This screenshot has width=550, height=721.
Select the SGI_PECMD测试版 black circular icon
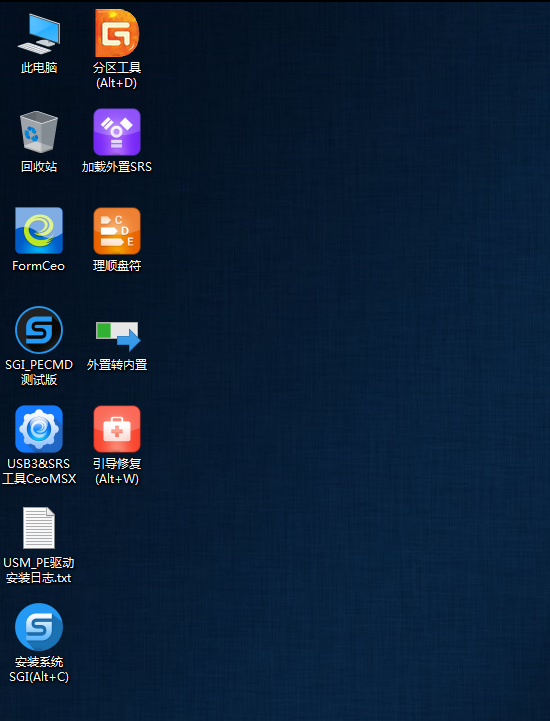tap(39, 330)
